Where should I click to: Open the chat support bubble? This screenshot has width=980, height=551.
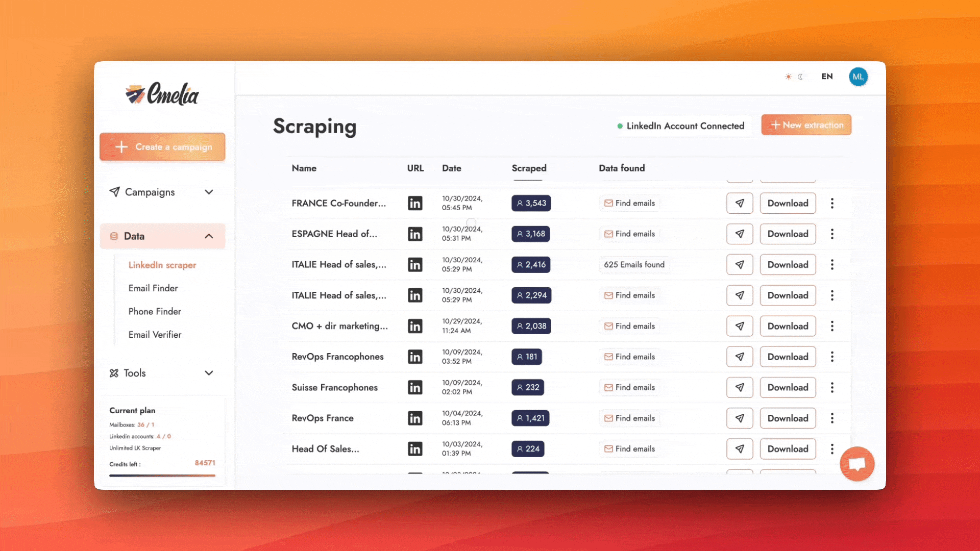(x=857, y=464)
